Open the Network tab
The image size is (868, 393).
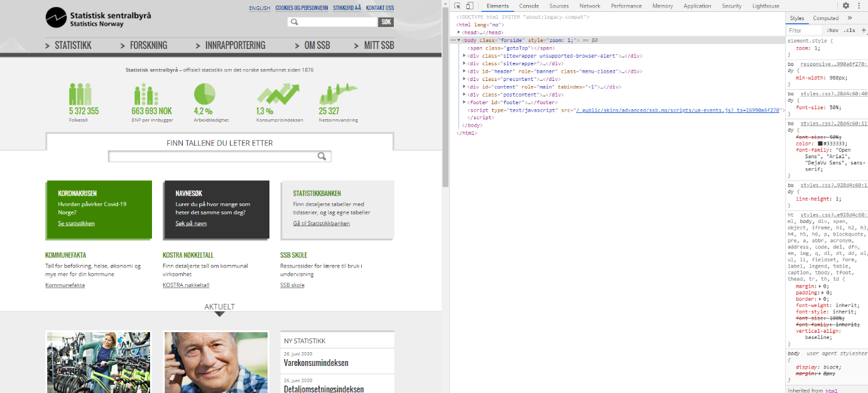coord(590,6)
